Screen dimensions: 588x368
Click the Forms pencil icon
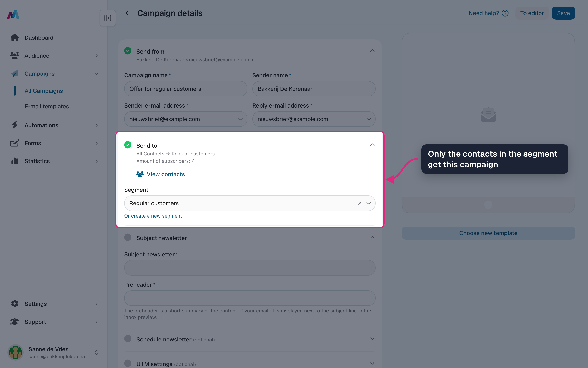tap(14, 143)
